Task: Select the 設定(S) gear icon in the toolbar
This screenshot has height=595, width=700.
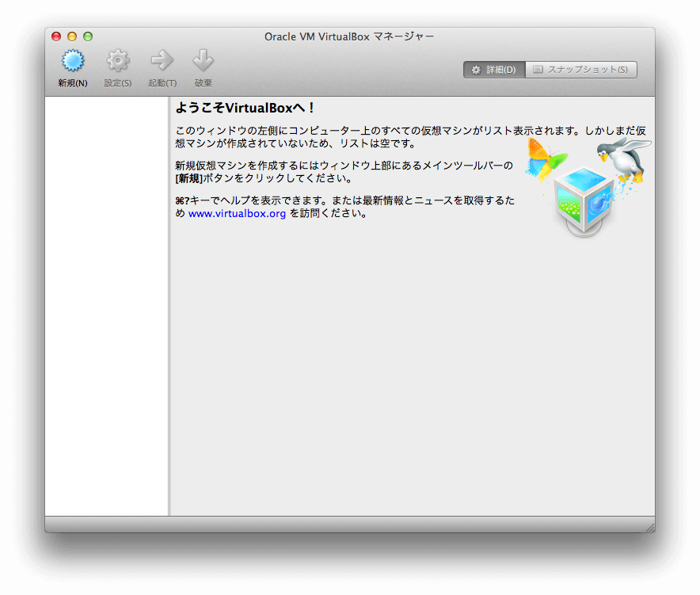Action: [117, 59]
